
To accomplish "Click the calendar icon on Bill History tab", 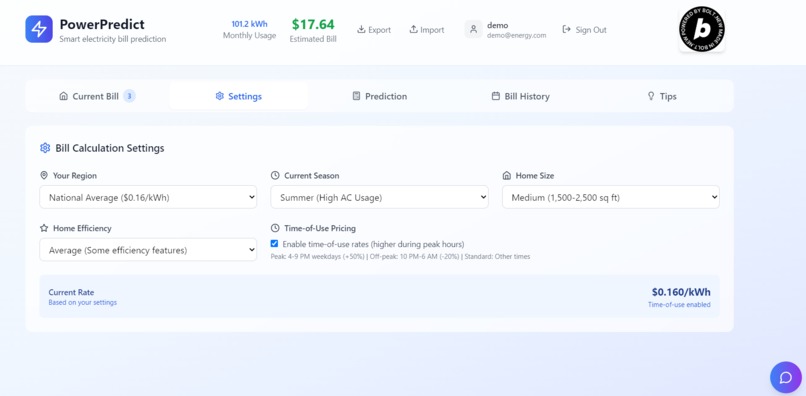I will point(496,96).
